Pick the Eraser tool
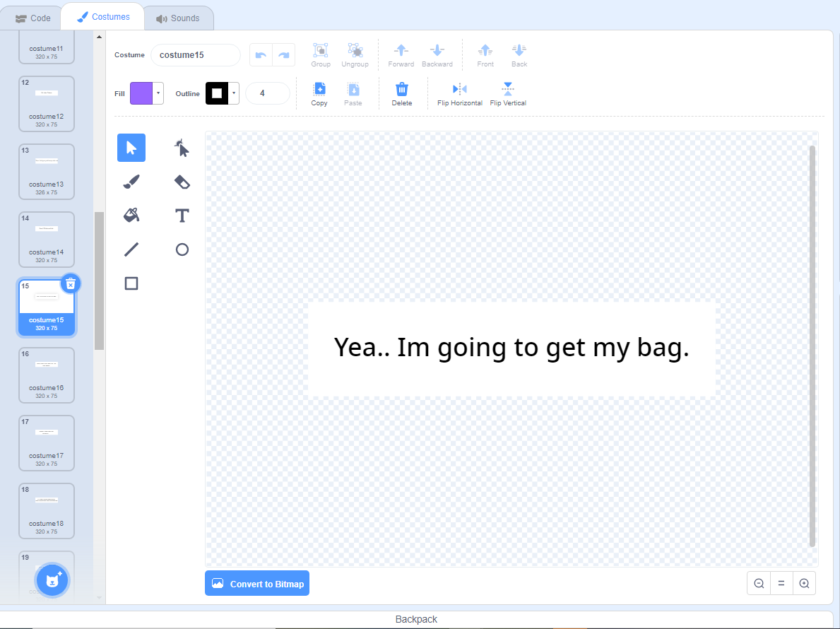840x629 pixels. (x=182, y=182)
